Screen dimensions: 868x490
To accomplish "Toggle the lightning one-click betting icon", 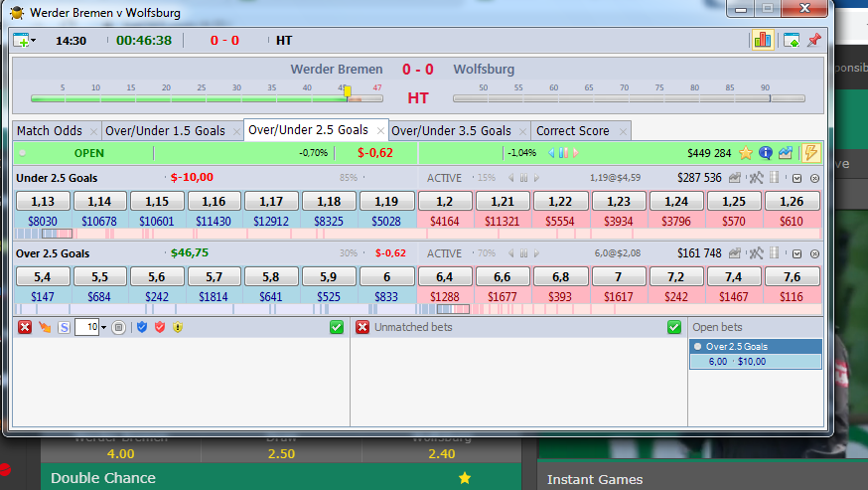I will [811, 153].
